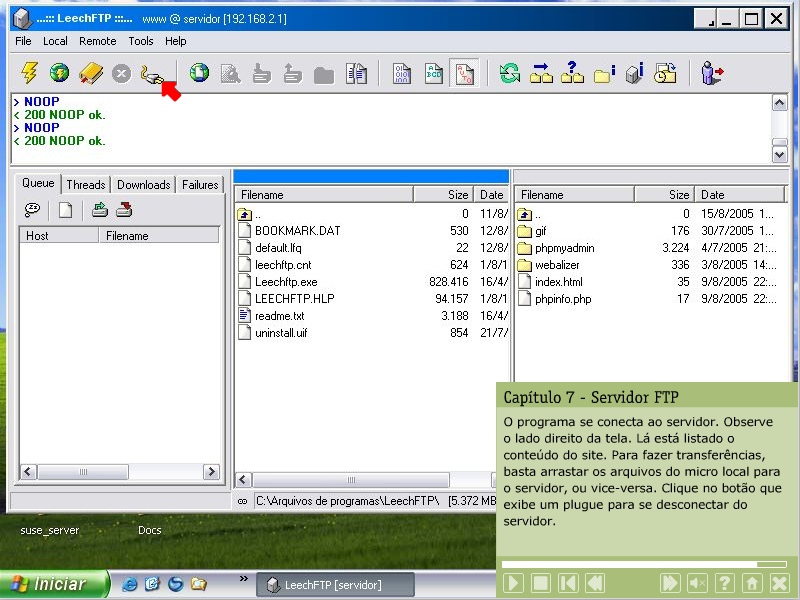Image resolution: width=800 pixels, height=600 pixels.
Task: Toggle the tutorial mute sound button
Action: tap(697, 583)
